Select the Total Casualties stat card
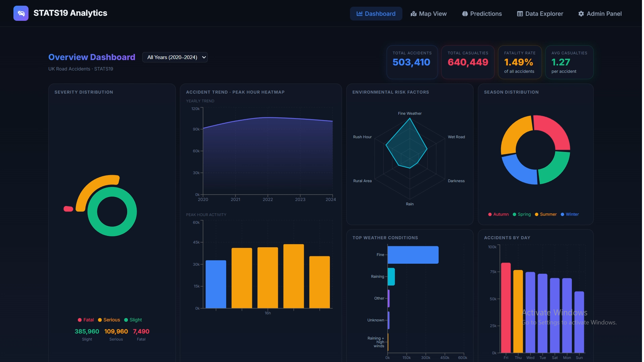This screenshot has width=644, height=362. tap(468, 62)
